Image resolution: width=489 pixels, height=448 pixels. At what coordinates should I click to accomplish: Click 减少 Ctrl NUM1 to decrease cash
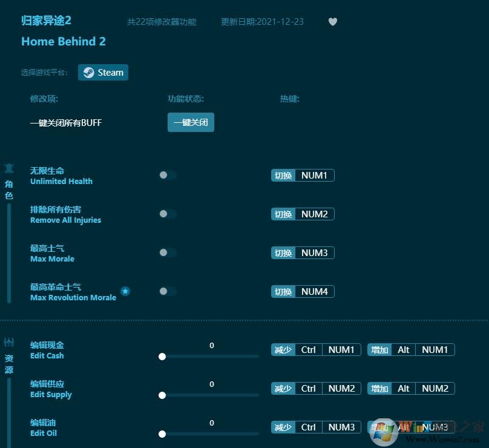[315, 349]
